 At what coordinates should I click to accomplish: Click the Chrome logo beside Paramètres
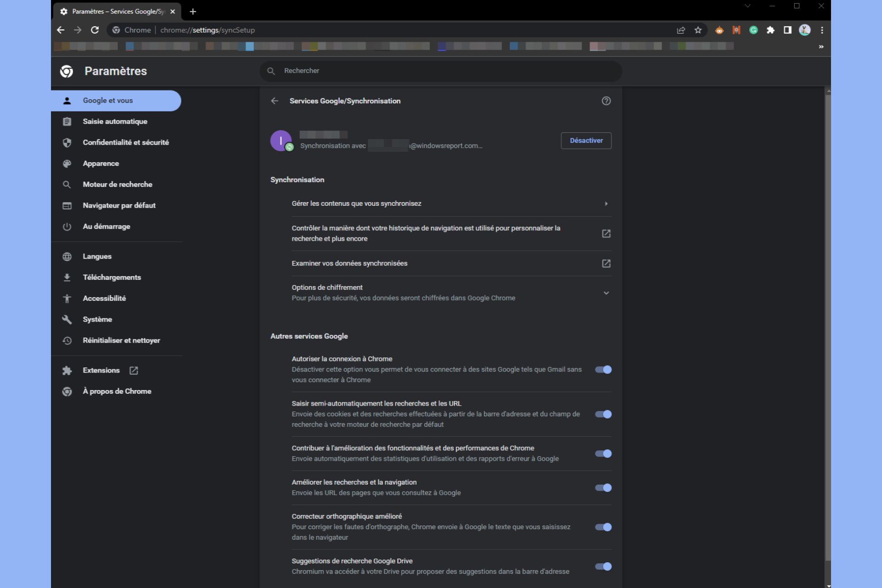67,71
